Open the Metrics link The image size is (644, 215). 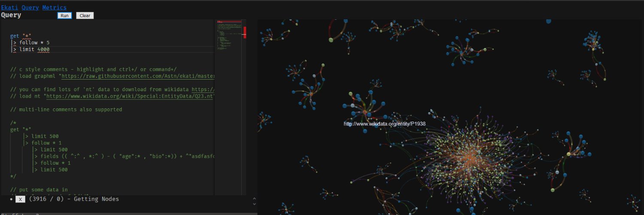click(x=55, y=7)
